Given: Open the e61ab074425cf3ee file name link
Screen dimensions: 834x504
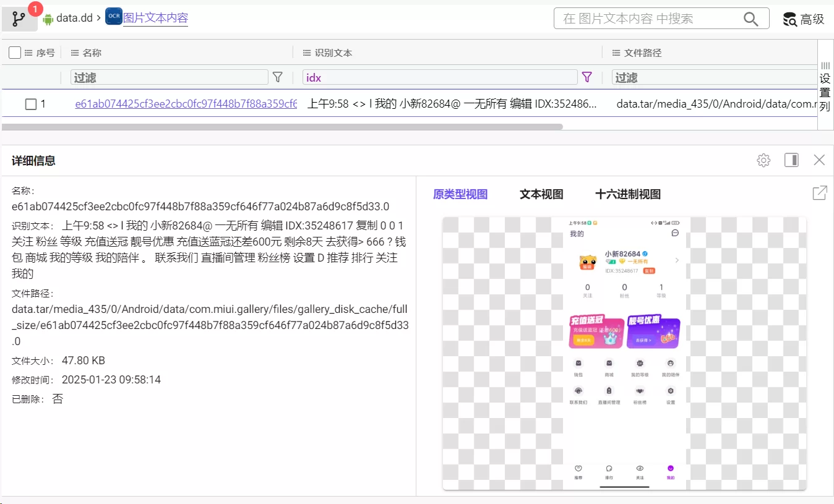Looking at the screenshot, I should (x=186, y=105).
